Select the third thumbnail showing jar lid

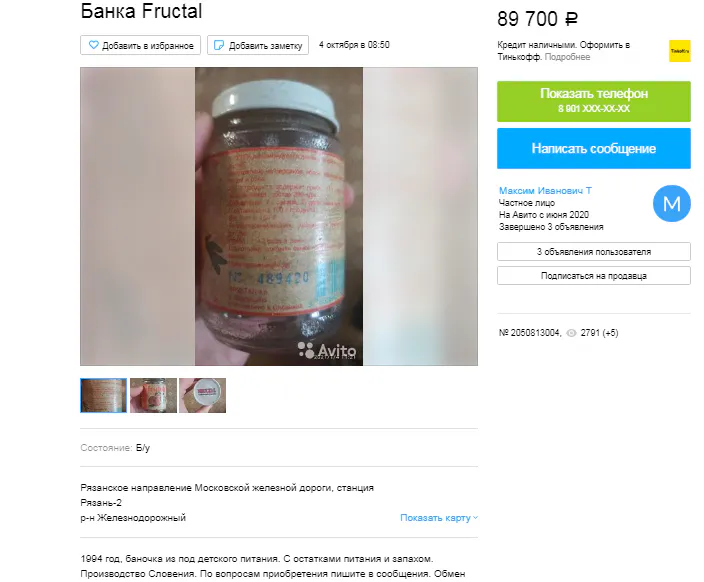tap(202, 395)
